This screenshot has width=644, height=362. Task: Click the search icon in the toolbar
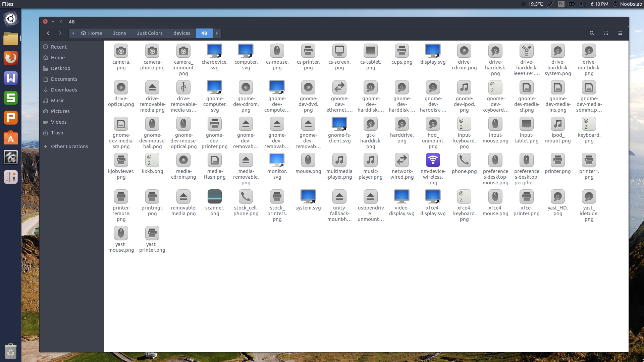tap(592, 33)
